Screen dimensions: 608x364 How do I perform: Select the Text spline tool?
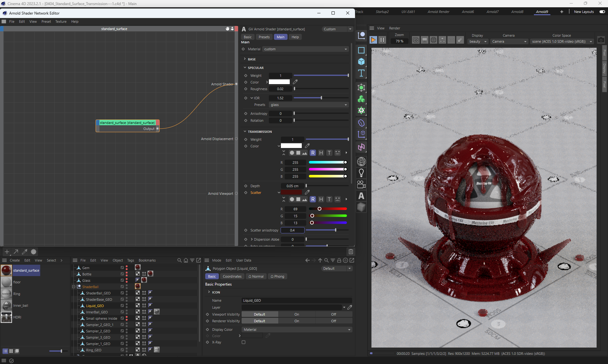pyautogui.click(x=361, y=73)
